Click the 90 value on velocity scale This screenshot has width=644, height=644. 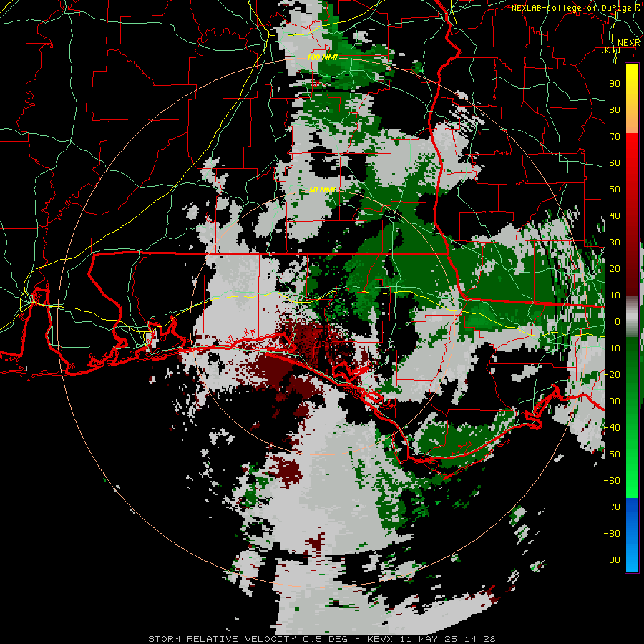(615, 84)
